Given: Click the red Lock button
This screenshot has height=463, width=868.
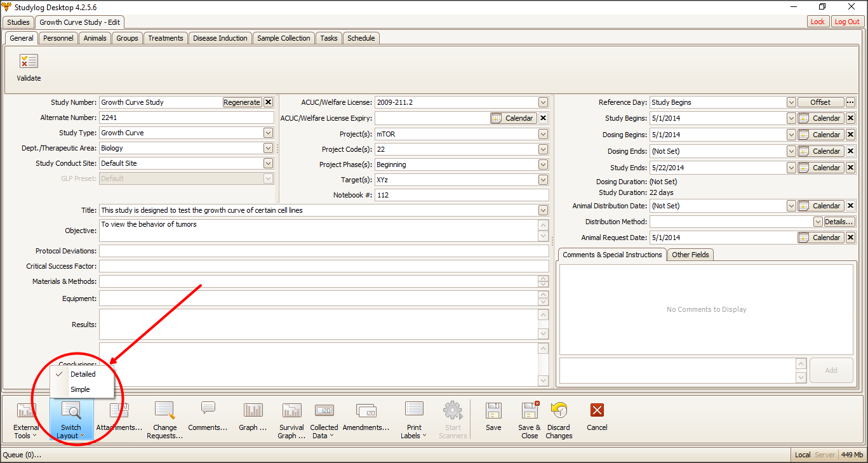Looking at the screenshot, I should point(818,22).
